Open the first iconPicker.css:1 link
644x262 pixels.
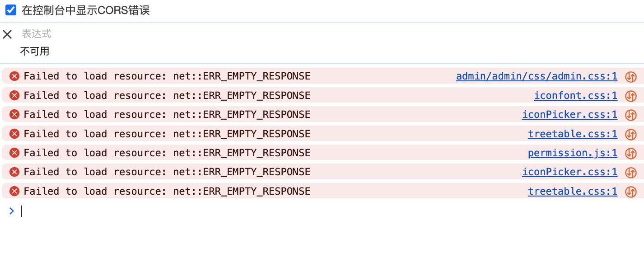(569, 115)
